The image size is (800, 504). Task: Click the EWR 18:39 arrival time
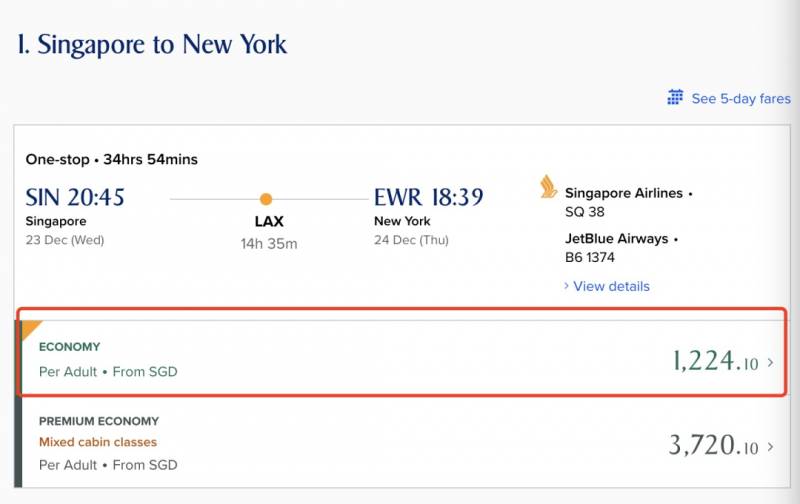(x=430, y=197)
